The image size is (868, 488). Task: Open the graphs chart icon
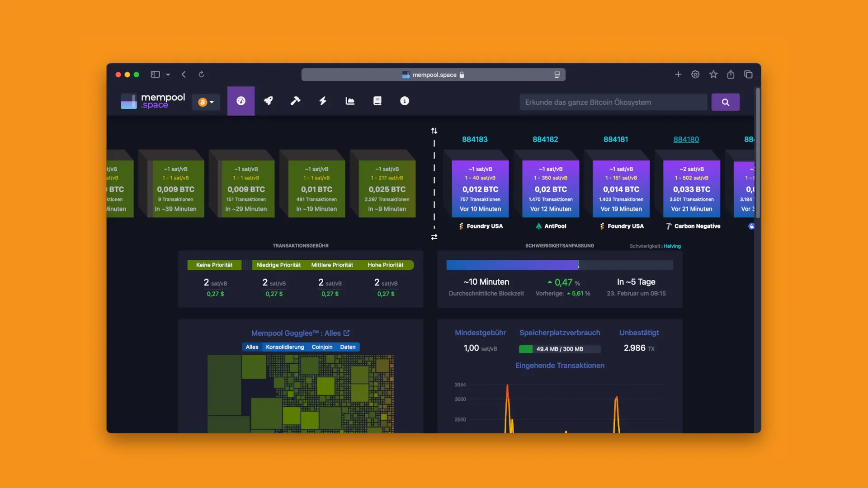350,101
